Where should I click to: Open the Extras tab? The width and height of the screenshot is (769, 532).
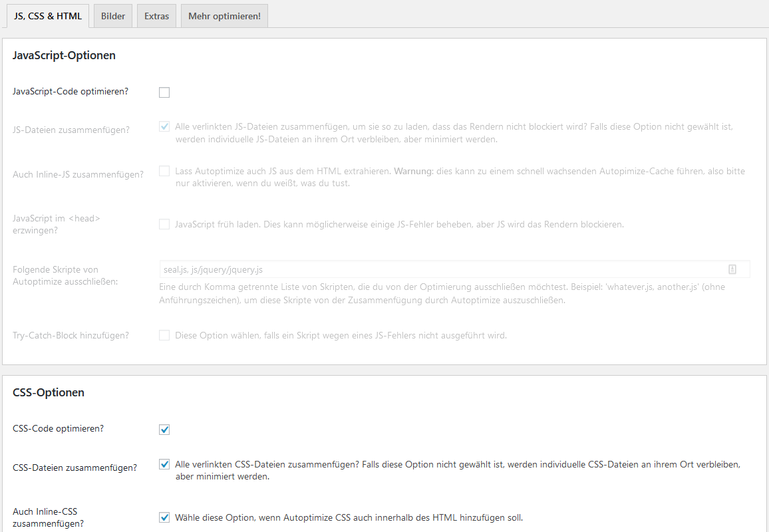click(156, 16)
